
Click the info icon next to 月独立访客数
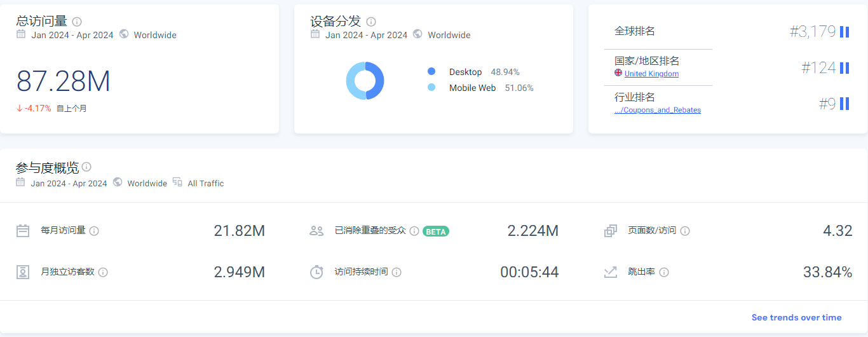pos(103,272)
